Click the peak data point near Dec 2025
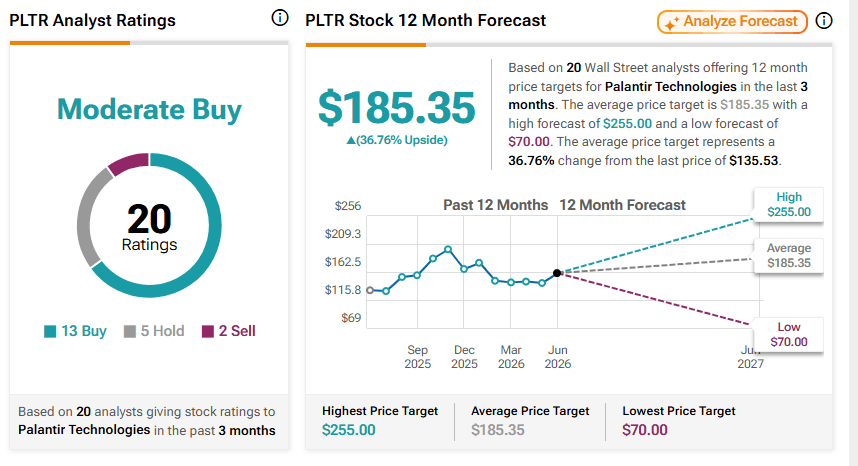858x466 pixels. (448, 249)
